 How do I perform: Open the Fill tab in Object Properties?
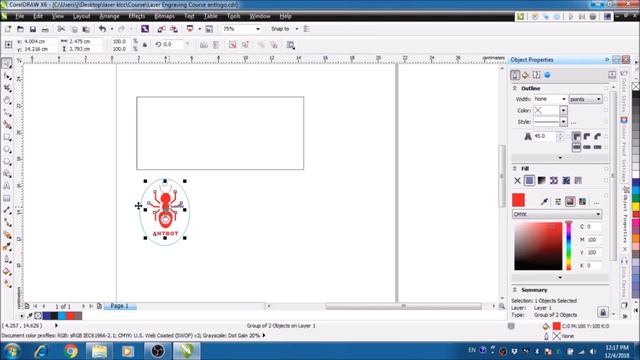pyautogui.click(x=525, y=75)
